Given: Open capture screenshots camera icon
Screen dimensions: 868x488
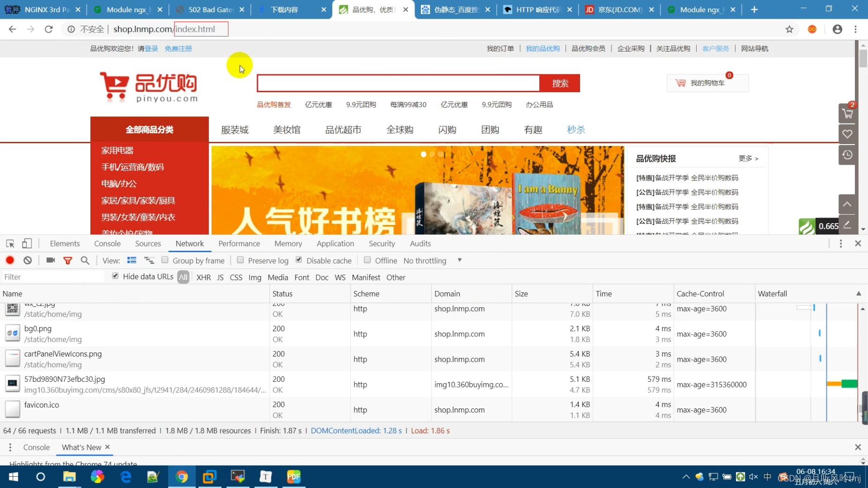Looking at the screenshot, I should (50, 260).
